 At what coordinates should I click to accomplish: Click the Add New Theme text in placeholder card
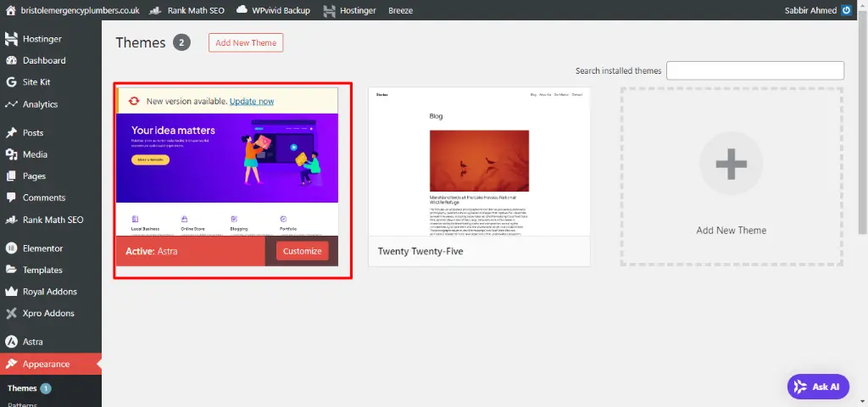pos(732,231)
